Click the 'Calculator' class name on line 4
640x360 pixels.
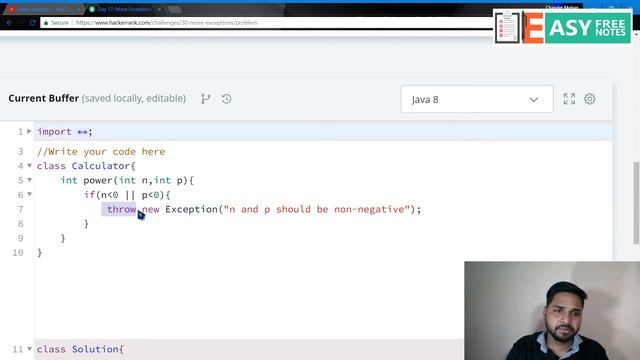pos(100,166)
